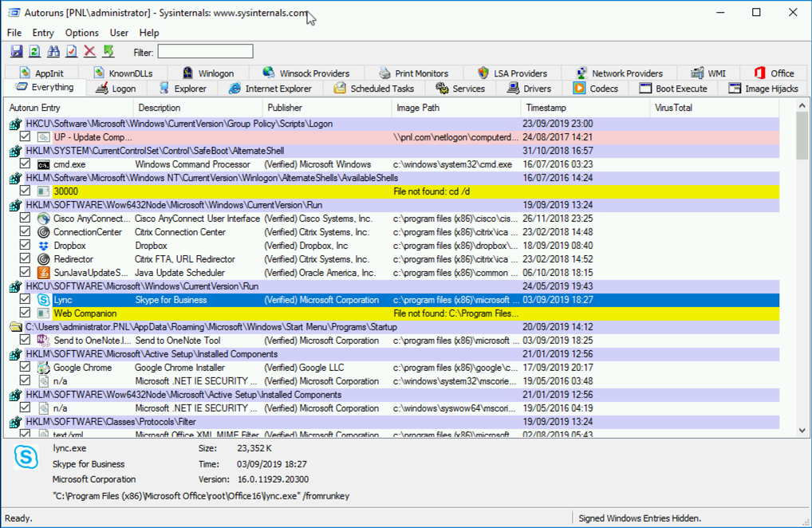
Task: Uncheck the SunJavaUpdateSched checkbox
Action: click(x=25, y=271)
